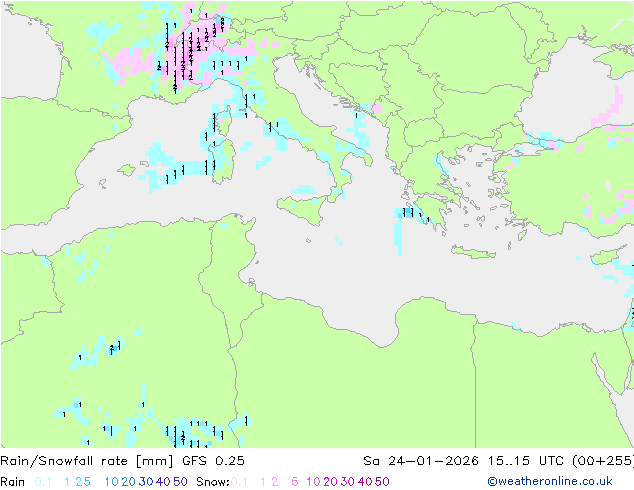Click the '15..15 UTC' time label
634x490 pixels.
[526, 461]
